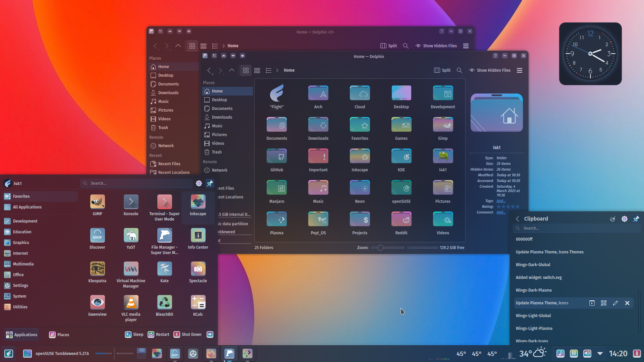Open window menu of front Dolphin titlebar

point(205,56)
